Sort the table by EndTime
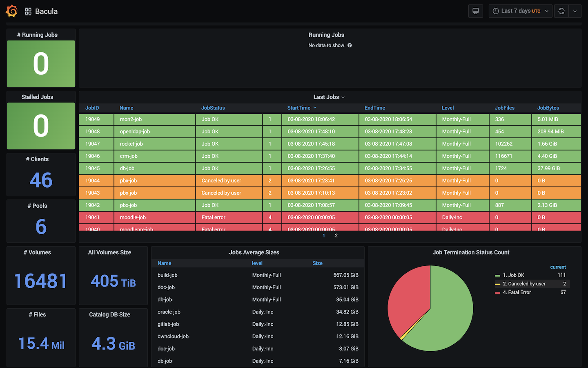The image size is (588, 368). (375, 108)
